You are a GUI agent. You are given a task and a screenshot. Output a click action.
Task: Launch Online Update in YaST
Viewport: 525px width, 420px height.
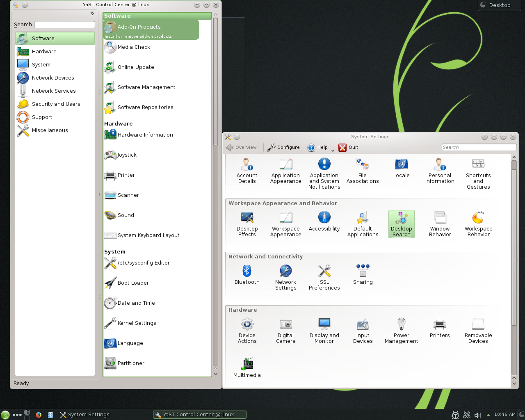129,67
